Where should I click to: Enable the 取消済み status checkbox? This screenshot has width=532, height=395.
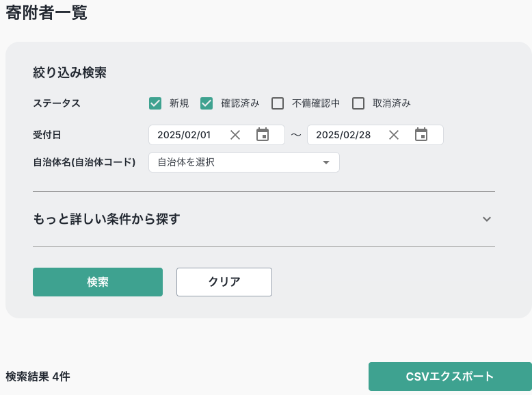358,103
